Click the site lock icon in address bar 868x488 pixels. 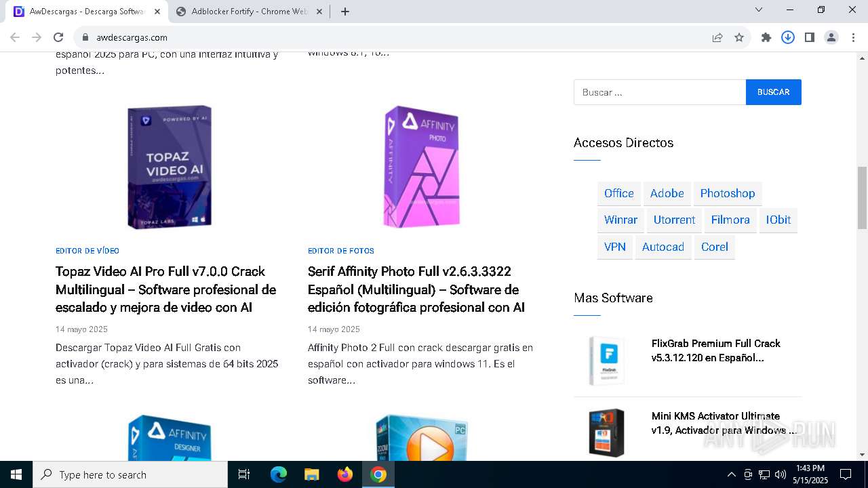(x=85, y=37)
